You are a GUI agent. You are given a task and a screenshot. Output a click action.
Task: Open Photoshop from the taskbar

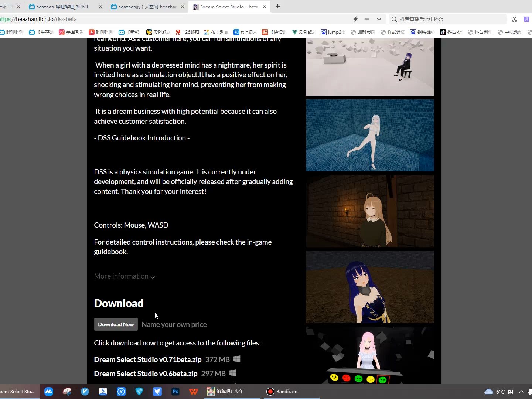click(175, 392)
